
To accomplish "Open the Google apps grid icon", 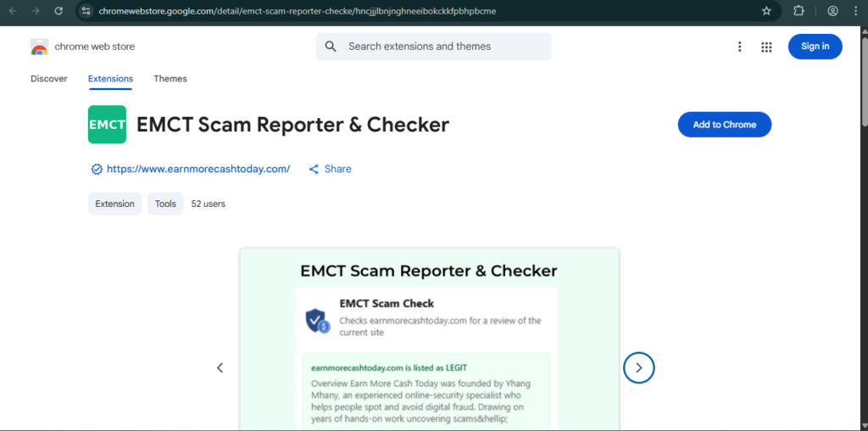I will [766, 48].
